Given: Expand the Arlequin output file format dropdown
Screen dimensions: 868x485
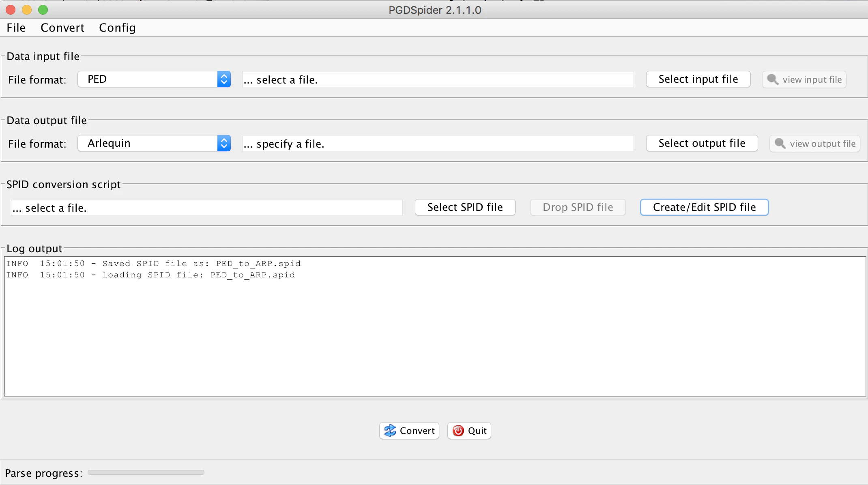Looking at the screenshot, I should (154, 143).
